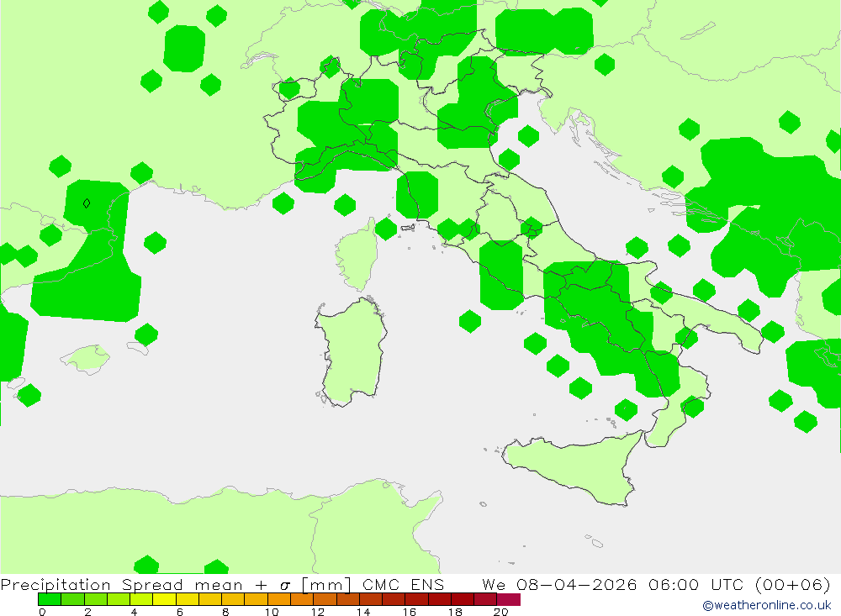
Task: Click the legend number '8'
Action: 225,612
